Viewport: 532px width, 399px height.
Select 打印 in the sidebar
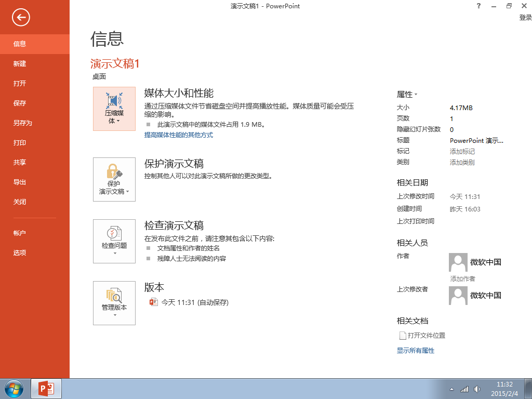[35, 142]
